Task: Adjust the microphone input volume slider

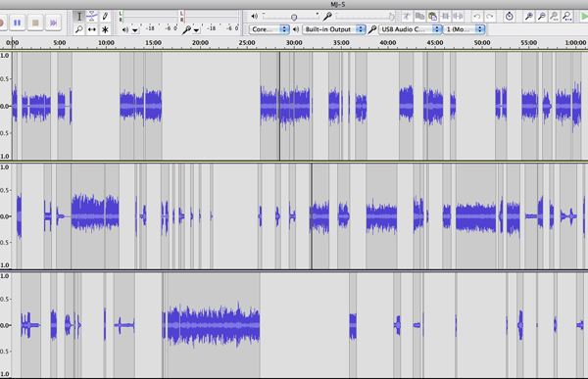Action: (x=365, y=17)
